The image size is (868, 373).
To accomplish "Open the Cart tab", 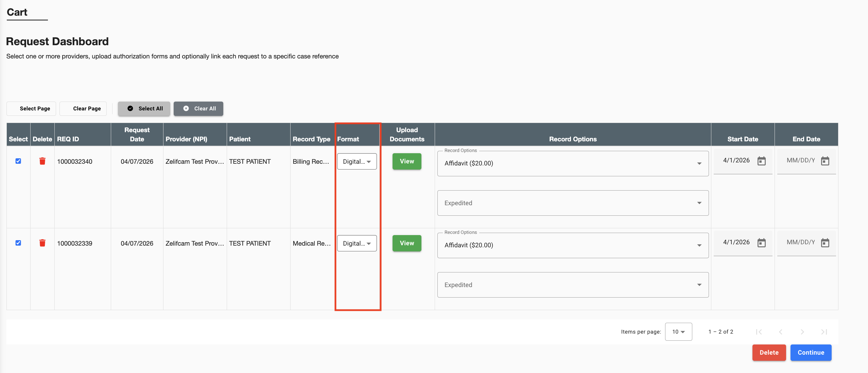I will tap(17, 12).
